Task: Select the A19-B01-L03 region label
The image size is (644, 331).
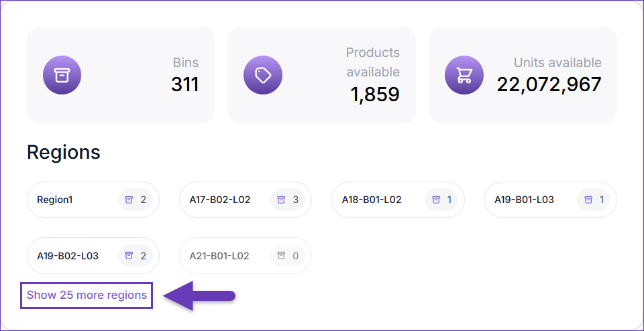Action: 524,200
